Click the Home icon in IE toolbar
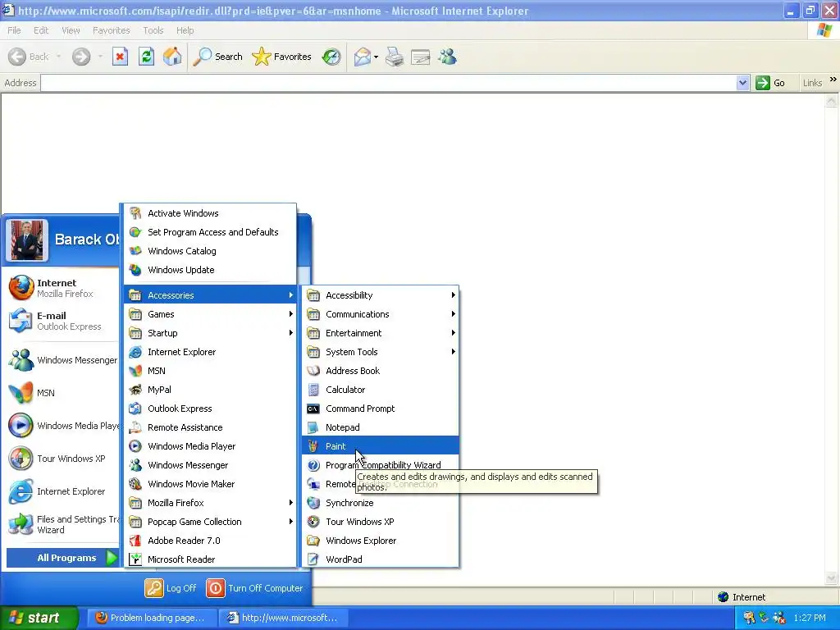Viewport: 840px width, 630px height. [172, 57]
